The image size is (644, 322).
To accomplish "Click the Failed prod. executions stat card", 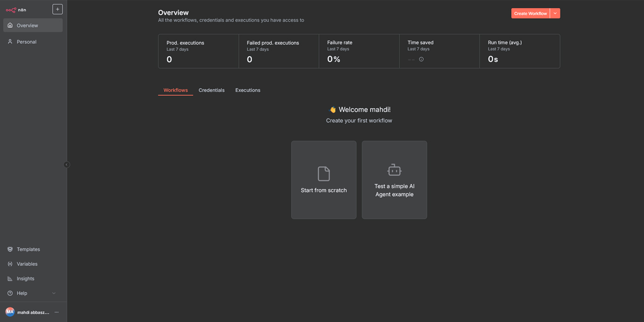I will pos(278,51).
